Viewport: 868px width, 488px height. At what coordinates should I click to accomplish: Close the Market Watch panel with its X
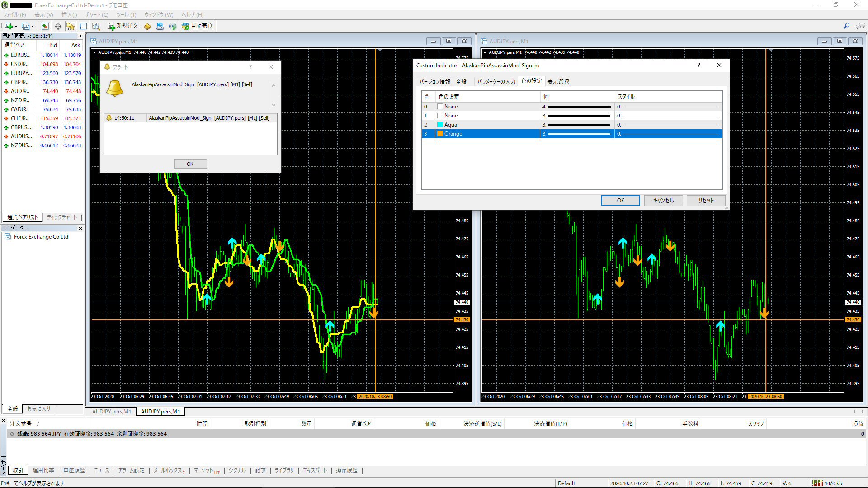click(x=80, y=36)
